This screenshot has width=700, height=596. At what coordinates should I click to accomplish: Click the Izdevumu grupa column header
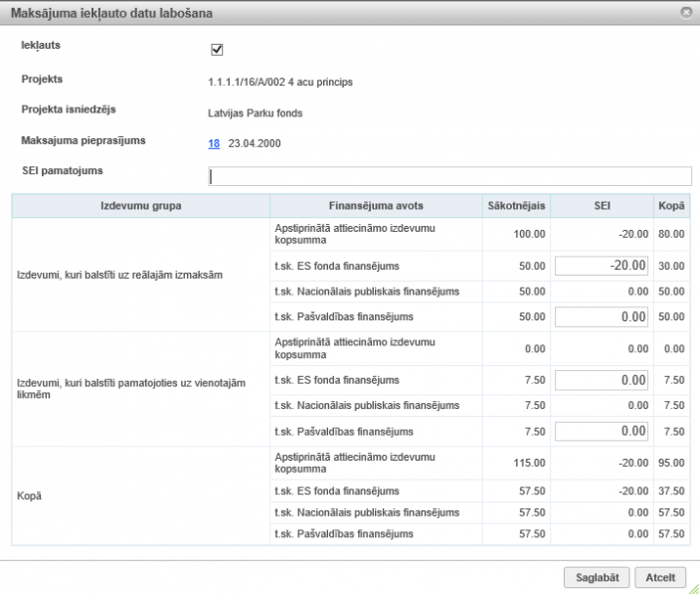[141, 206]
